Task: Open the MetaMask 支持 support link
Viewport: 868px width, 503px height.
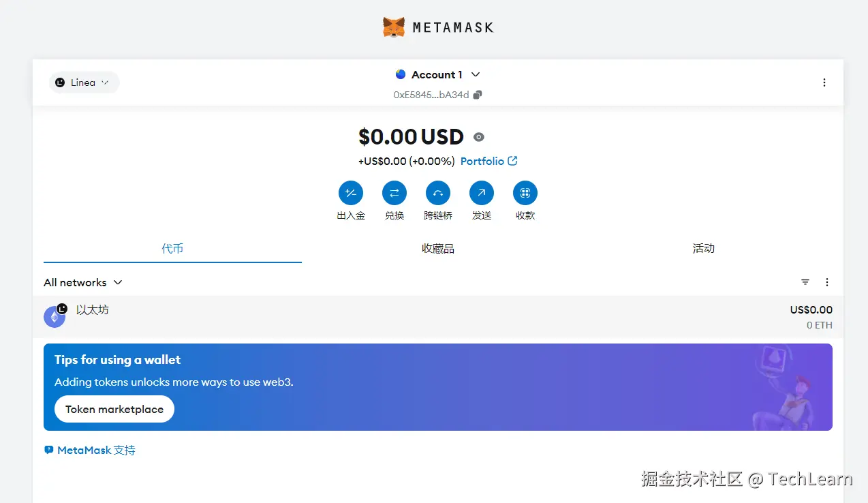Action: (90, 451)
